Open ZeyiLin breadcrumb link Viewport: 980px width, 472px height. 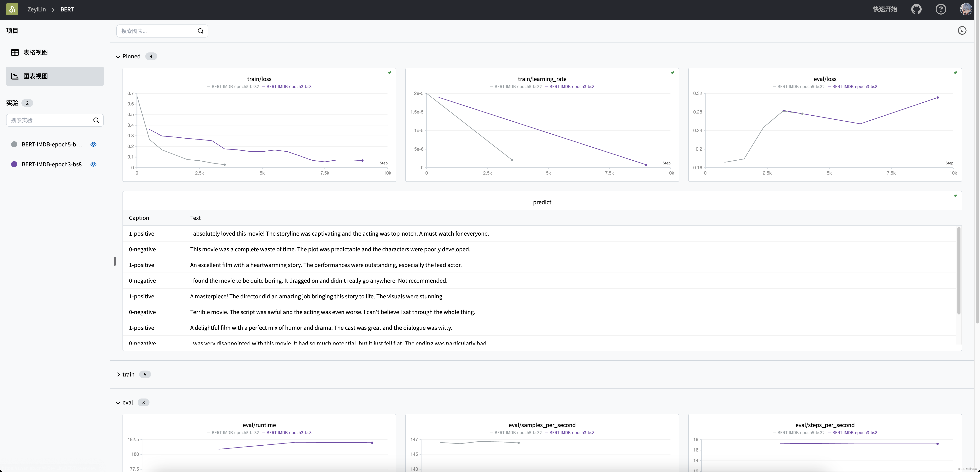click(x=37, y=9)
